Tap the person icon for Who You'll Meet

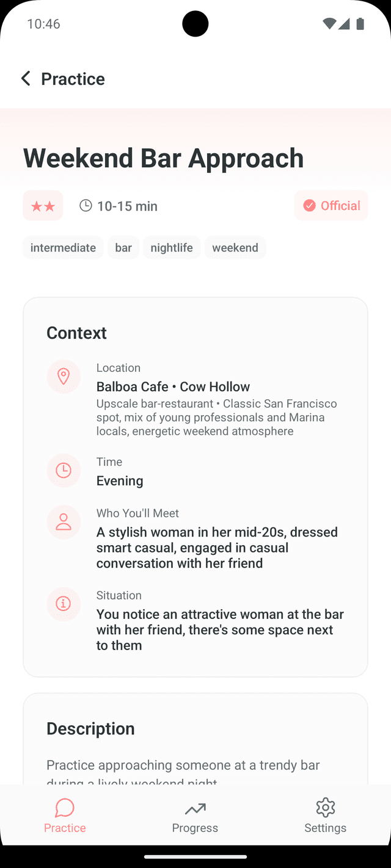[64, 522]
